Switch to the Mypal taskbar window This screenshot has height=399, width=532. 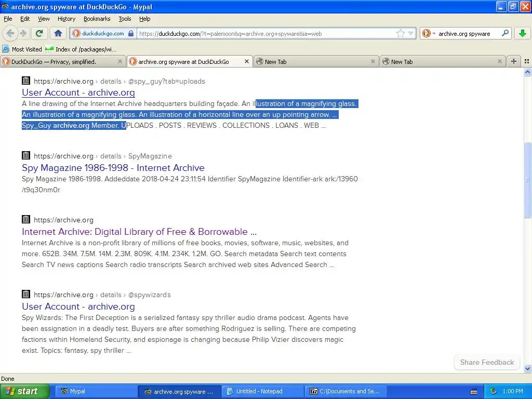coord(97,391)
